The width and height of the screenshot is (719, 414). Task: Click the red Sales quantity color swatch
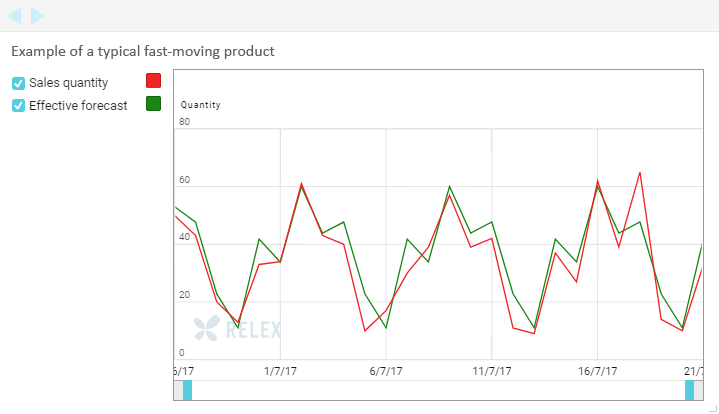pos(153,81)
